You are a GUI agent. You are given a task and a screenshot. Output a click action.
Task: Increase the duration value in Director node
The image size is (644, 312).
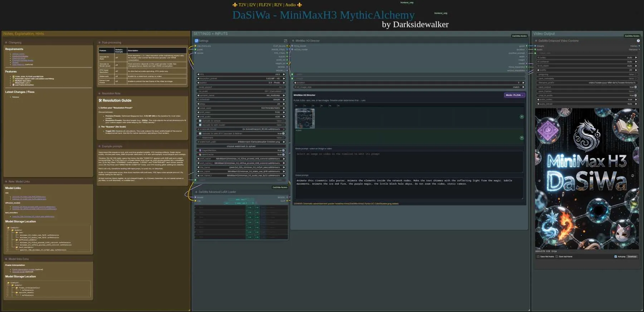click(523, 83)
